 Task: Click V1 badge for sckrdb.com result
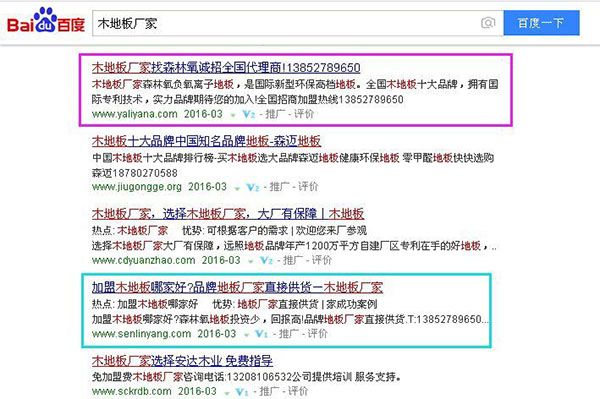pos(243,392)
